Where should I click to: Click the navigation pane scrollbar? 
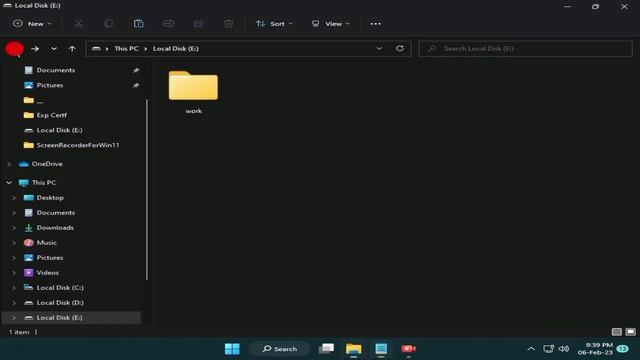click(147, 190)
